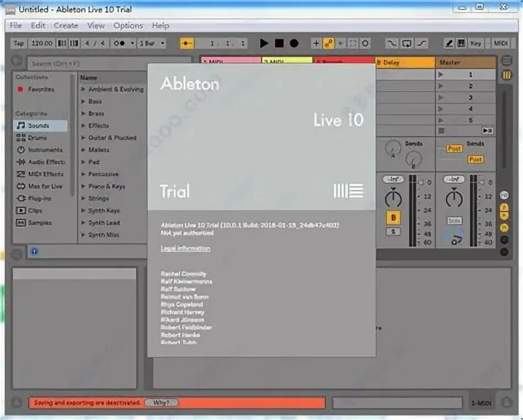Toggle the Computer MIDI Keyboard icon
Screen dimensions: 523x420
click(461, 44)
